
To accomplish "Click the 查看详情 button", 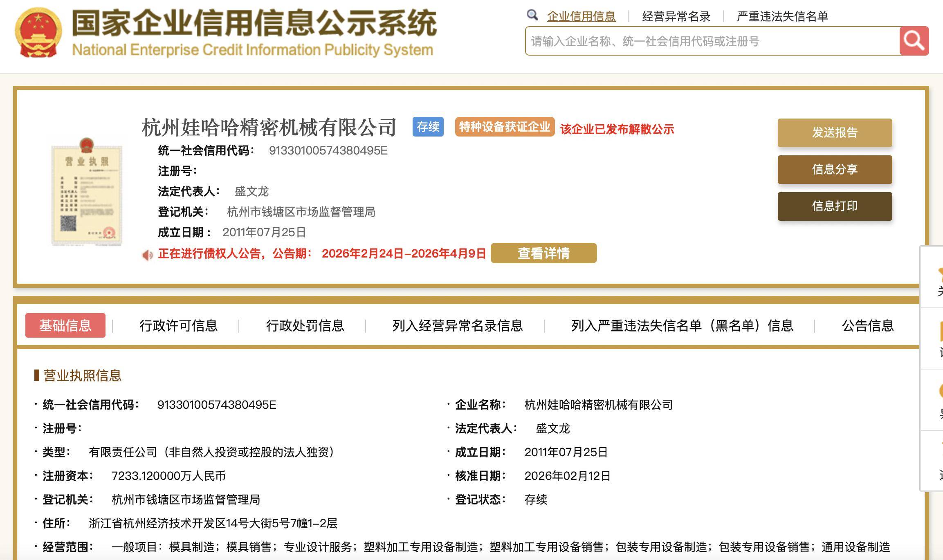I will [x=543, y=253].
